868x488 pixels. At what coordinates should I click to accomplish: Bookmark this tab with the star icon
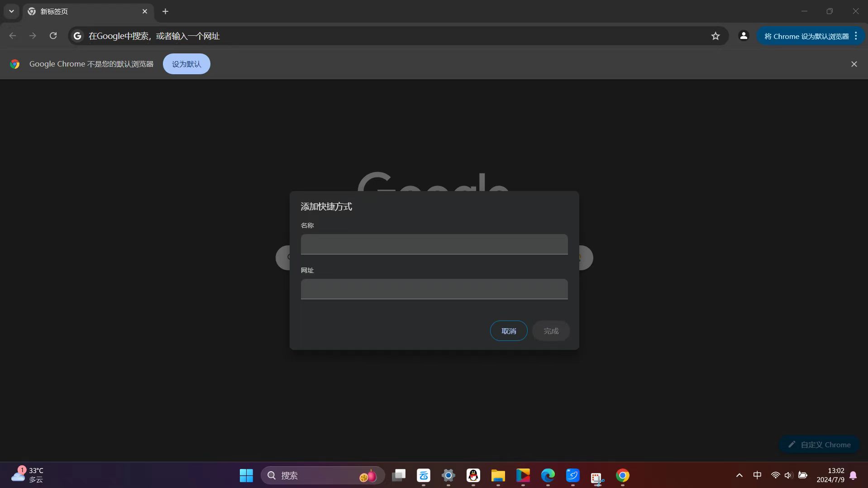(715, 36)
